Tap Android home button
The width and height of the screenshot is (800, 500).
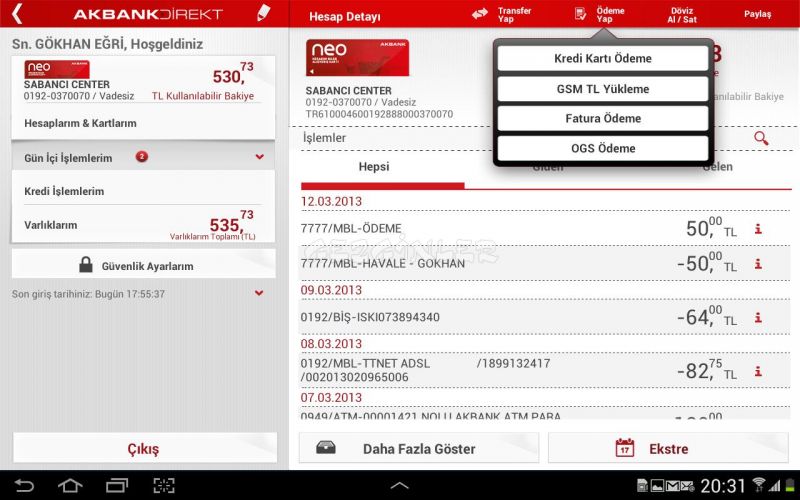pos(70,485)
